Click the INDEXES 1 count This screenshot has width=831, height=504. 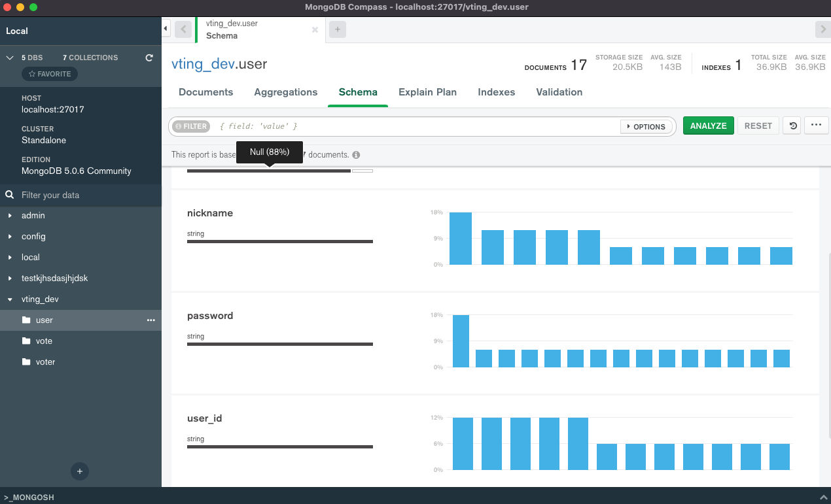(x=722, y=65)
